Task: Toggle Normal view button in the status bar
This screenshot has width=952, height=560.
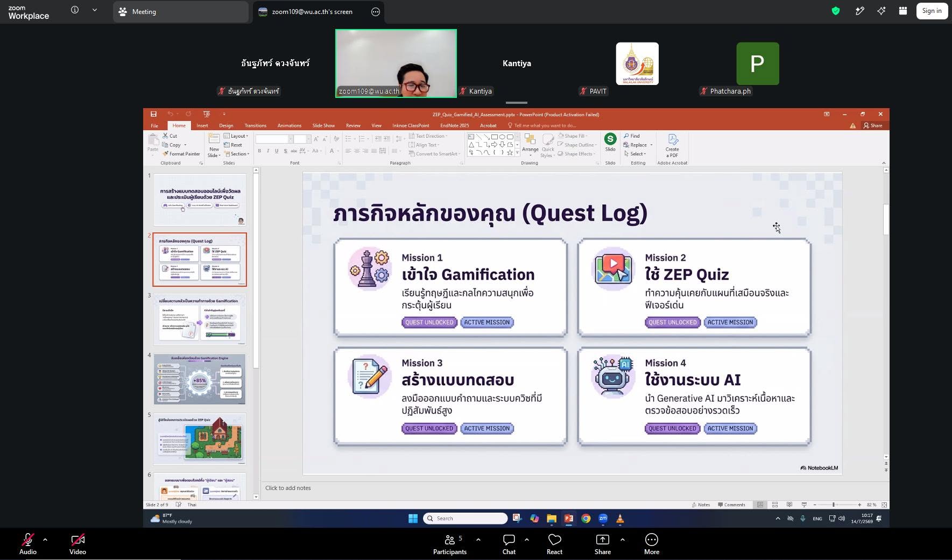Action: [x=760, y=505]
